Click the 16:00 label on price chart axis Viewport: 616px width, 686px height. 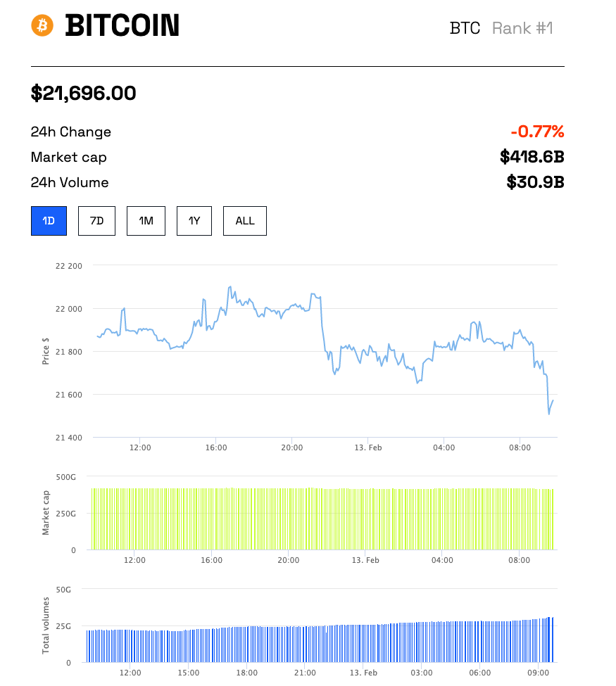coord(216,447)
